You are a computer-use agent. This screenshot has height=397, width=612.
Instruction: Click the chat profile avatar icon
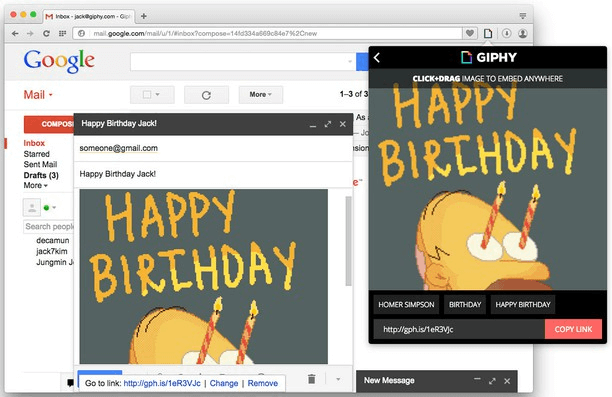tap(32, 207)
